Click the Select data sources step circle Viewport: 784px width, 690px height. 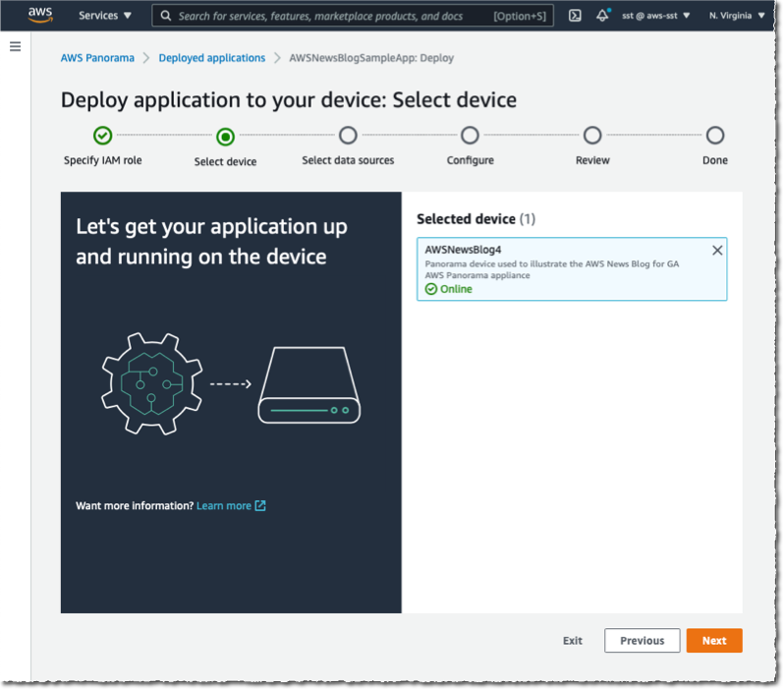coord(348,135)
